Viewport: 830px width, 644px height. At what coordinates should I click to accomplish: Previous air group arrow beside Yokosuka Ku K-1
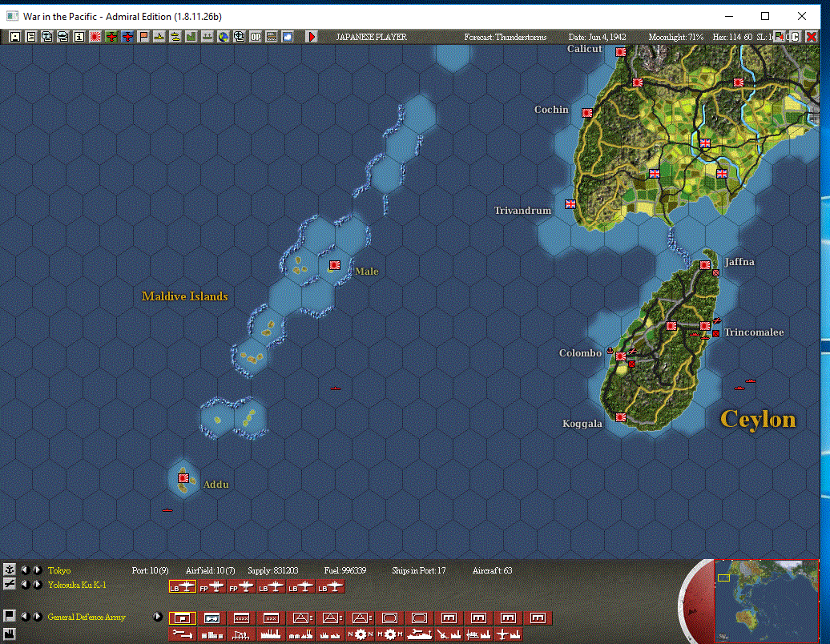(24, 585)
